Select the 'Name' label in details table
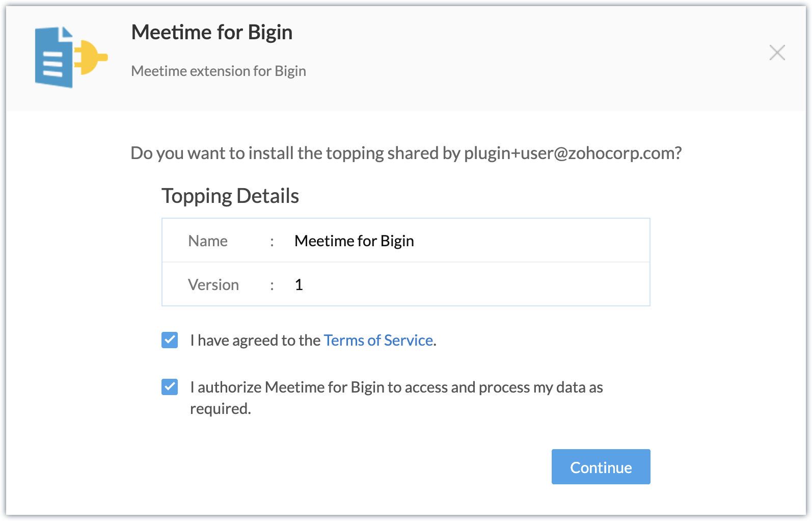812x521 pixels. 208,241
